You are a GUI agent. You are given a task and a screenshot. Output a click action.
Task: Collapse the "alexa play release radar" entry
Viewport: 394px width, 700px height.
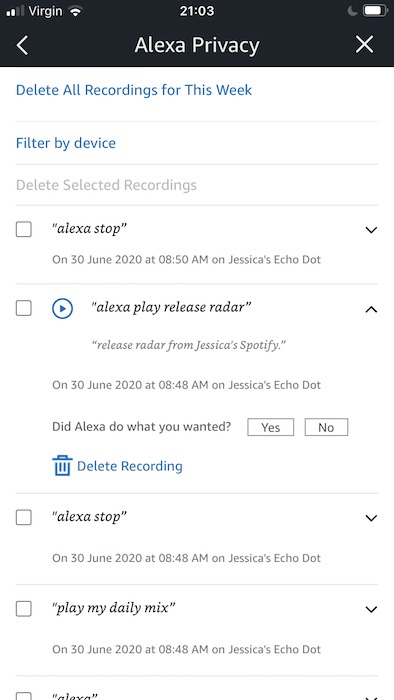point(371,309)
